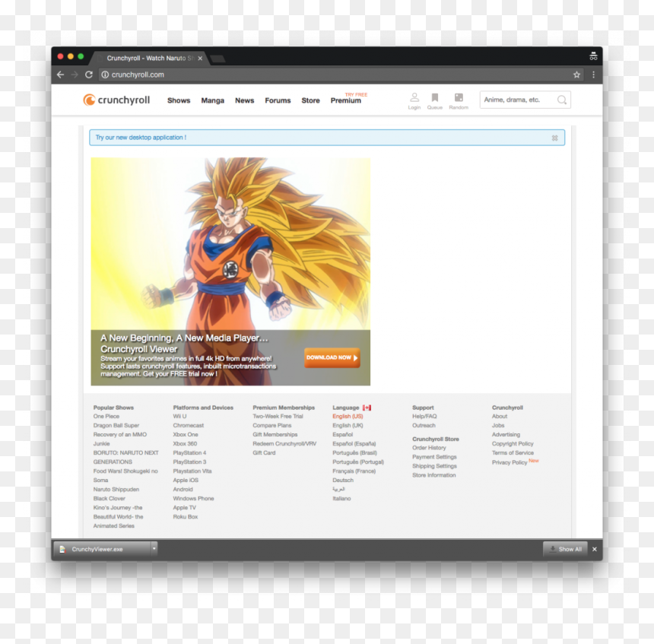Bookmark page with the star icon
Viewport: 654px width, 644px height.
click(x=576, y=75)
